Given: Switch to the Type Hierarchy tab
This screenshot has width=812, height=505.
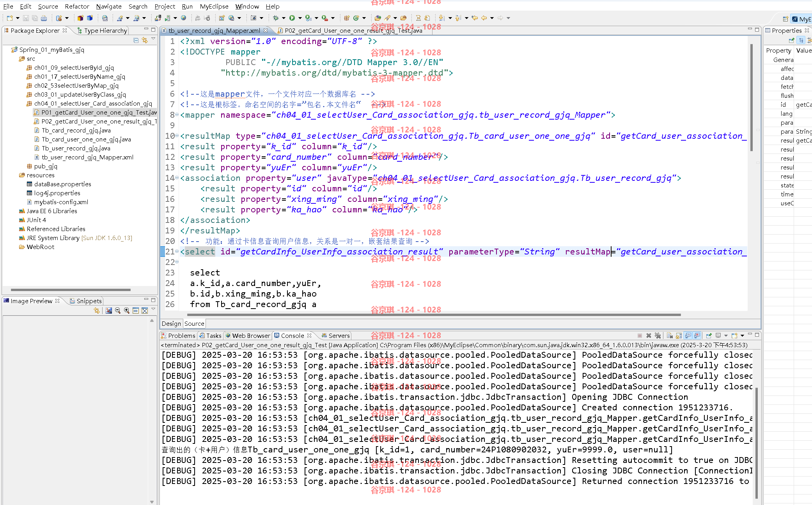Looking at the screenshot, I should (x=102, y=30).
